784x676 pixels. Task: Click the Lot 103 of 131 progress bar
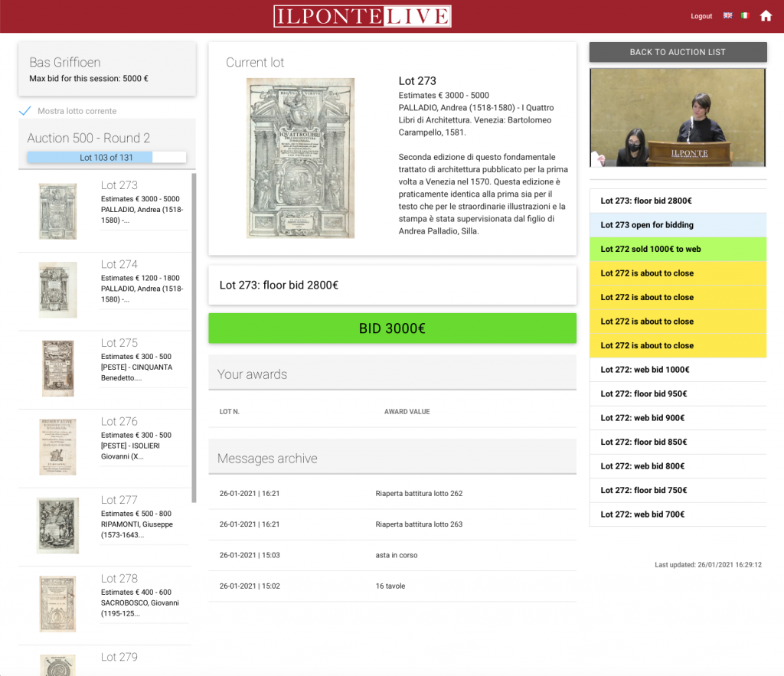click(106, 158)
